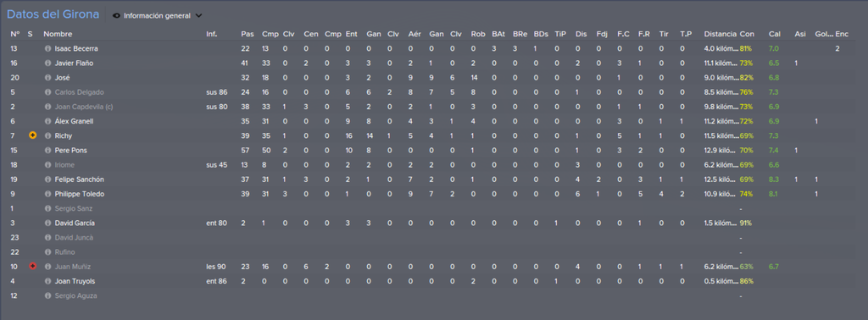Sort by Distancia column header
Viewport: 868px width, 320px height.
pos(721,34)
